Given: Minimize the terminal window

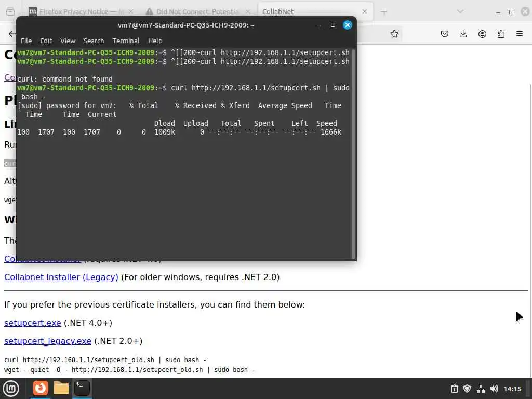Looking at the screenshot, I should (x=318, y=25).
